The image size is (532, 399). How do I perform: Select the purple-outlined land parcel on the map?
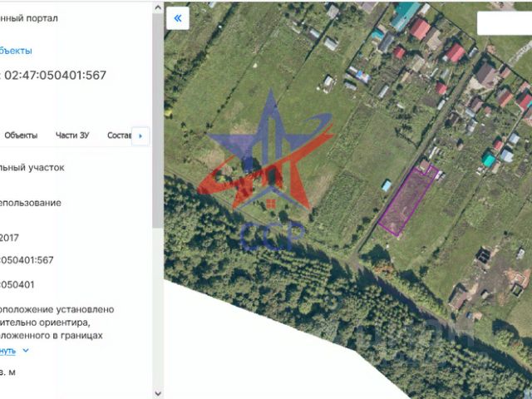point(407,201)
